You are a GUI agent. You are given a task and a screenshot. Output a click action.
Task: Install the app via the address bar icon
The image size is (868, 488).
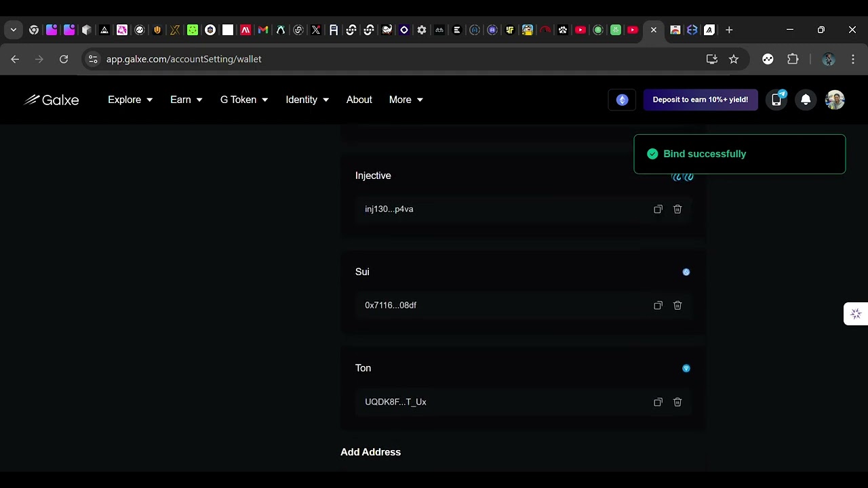point(712,59)
